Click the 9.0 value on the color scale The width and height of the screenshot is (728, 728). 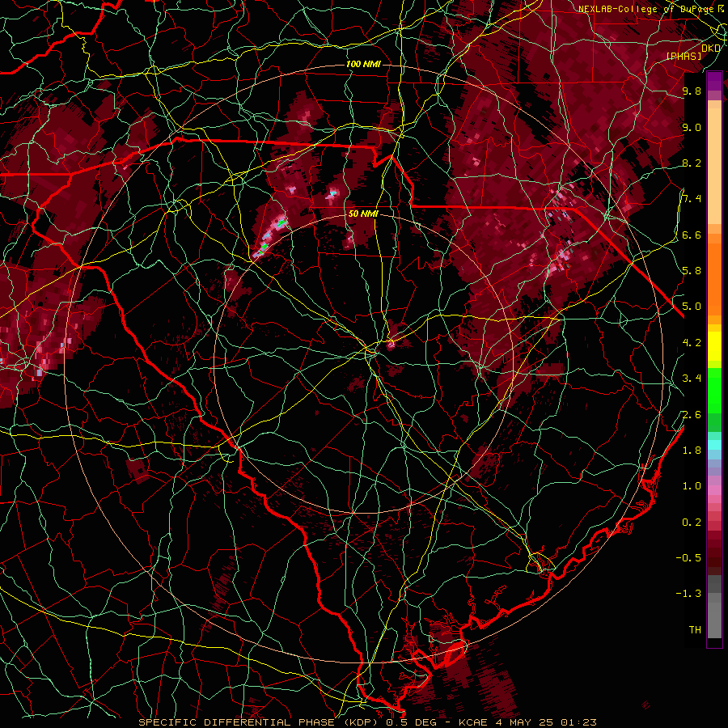tap(692, 127)
